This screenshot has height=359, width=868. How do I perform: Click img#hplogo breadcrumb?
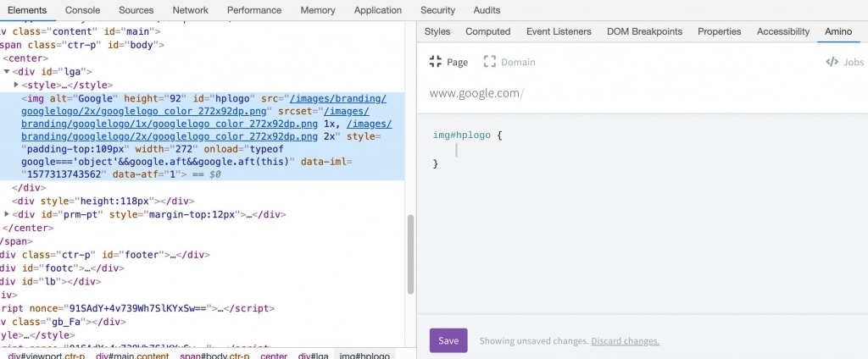[364, 356]
